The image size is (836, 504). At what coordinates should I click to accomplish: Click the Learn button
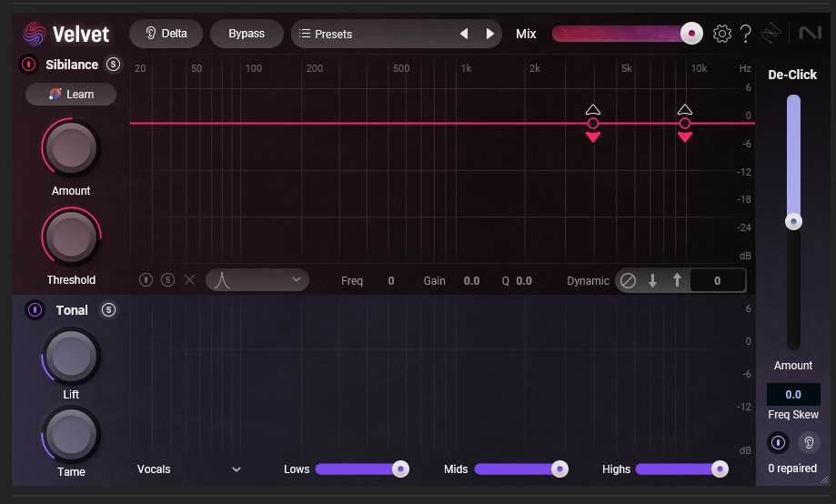71,95
